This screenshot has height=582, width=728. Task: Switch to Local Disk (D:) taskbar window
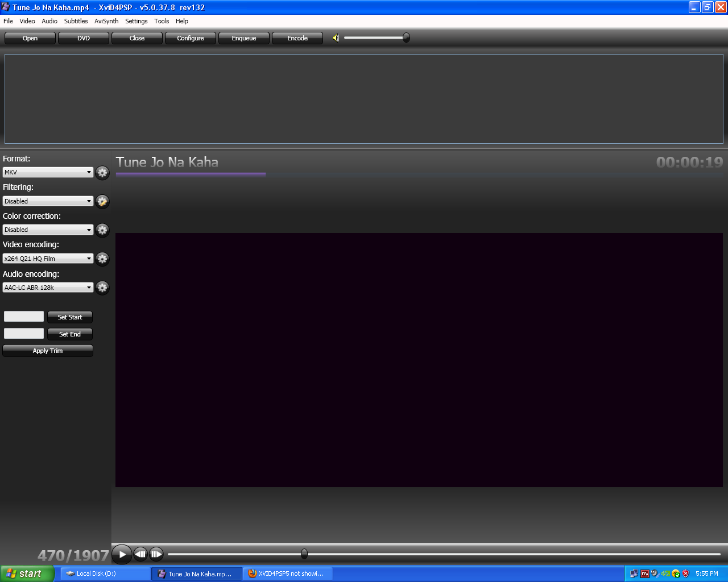click(x=105, y=573)
